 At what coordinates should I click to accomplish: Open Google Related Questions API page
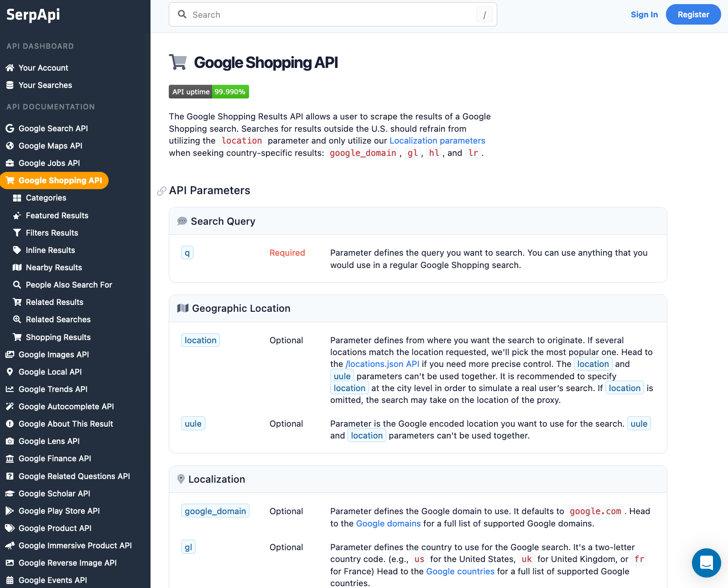click(x=74, y=476)
